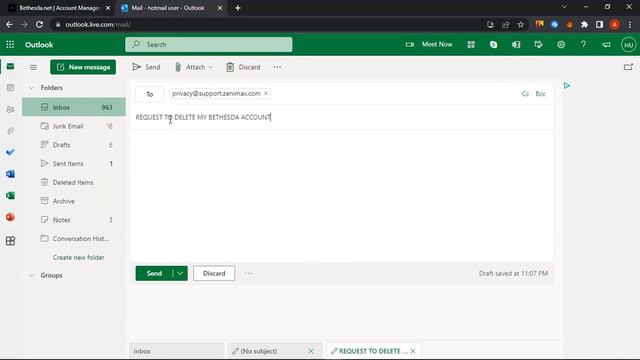This screenshot has width=640, height=360.
Task: Launch PowerPoint from the left rail
Action: click(x=10, y=217)
